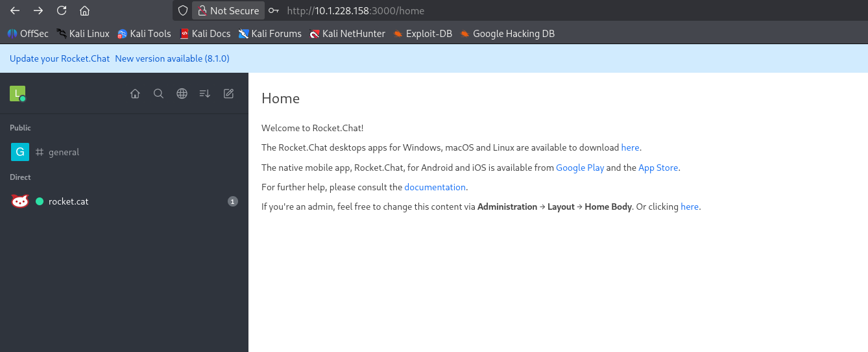Reload the page in the browser
868x352 pixels.
pyautogui.click(x=62, y=10)
